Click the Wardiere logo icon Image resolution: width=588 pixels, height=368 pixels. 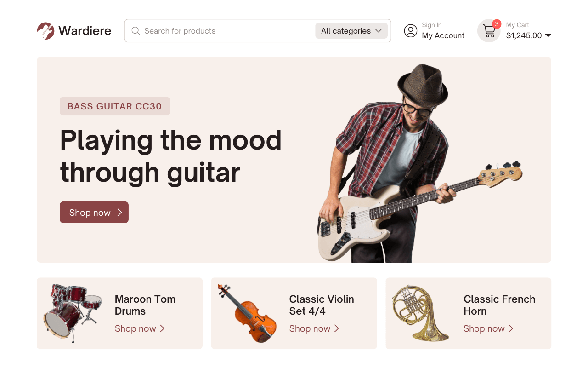45,30
